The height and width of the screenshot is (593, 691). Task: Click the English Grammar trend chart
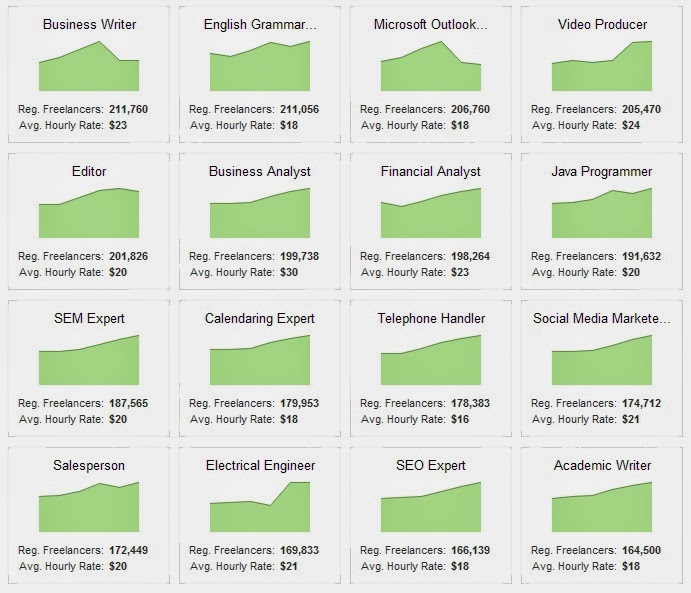(260, 66)
